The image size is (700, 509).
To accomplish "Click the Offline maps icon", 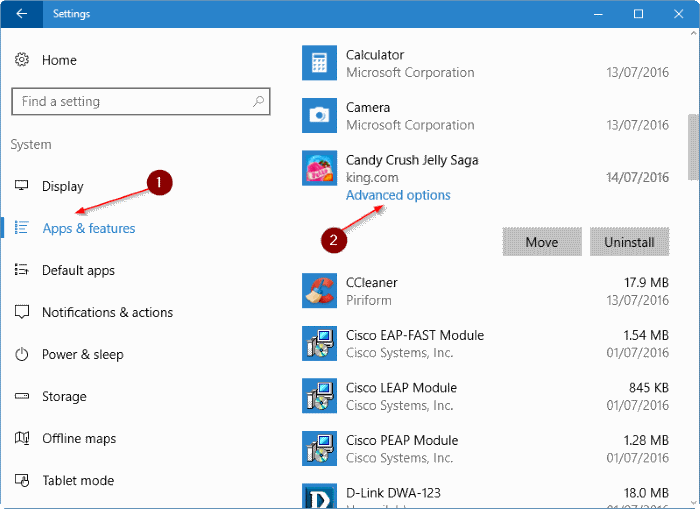I will click(x=22, y=438).
